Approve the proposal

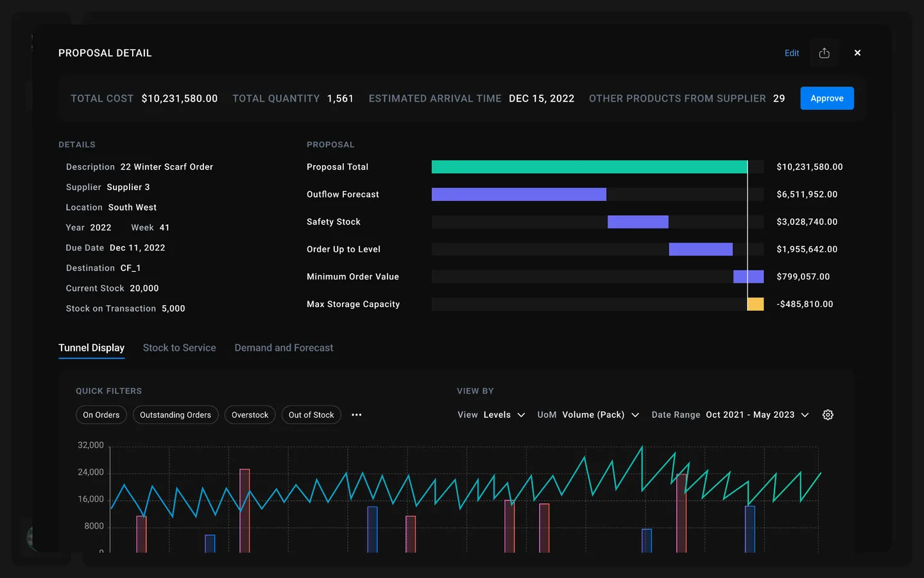click(826, 98)
